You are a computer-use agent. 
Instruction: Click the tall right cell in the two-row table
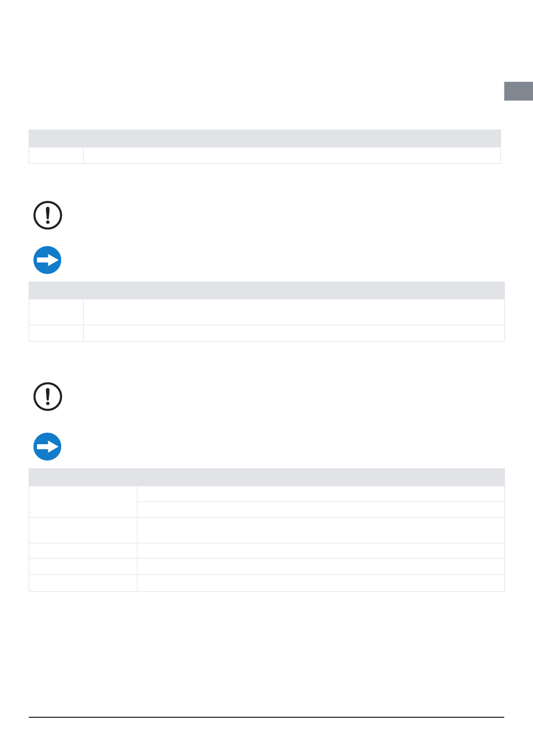[294, 312]
